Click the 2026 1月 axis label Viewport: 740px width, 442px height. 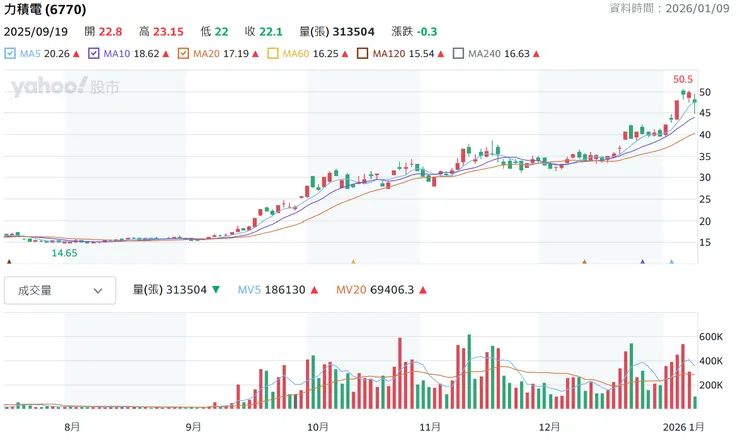point(683,427)
